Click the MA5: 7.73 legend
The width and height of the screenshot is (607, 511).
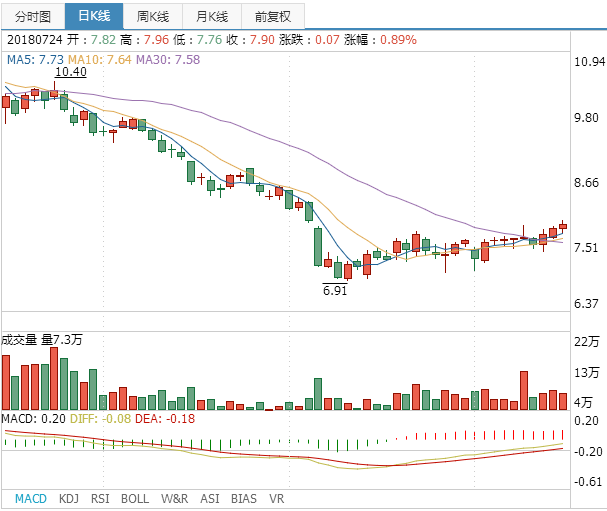35,60
